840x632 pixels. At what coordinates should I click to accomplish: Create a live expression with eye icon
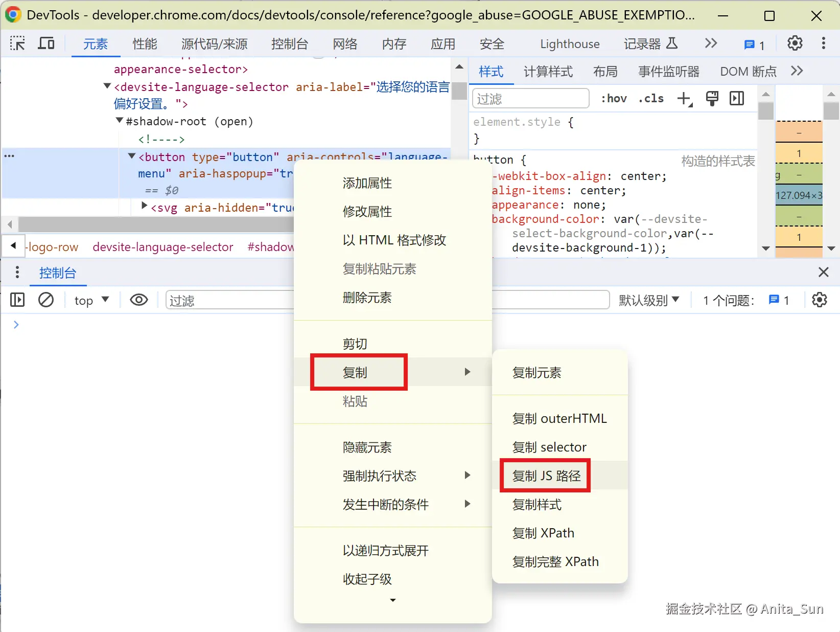(x=139, y=300)
